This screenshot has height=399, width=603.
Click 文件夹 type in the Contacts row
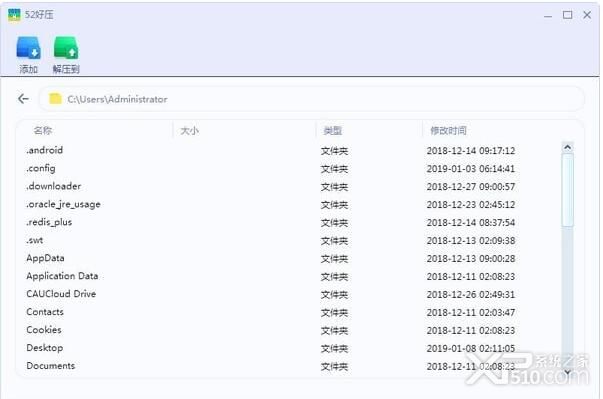click(x=335, y=313)
